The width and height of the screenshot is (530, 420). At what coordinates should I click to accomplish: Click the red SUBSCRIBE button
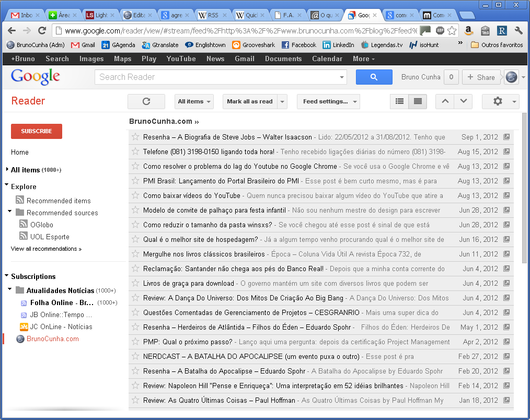(x=37, y=131)
